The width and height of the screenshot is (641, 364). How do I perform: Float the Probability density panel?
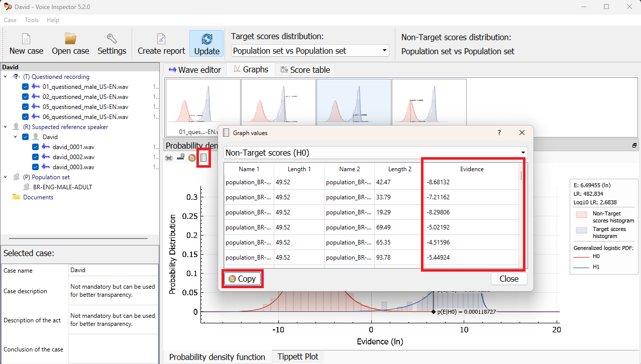tap(634, 145)
